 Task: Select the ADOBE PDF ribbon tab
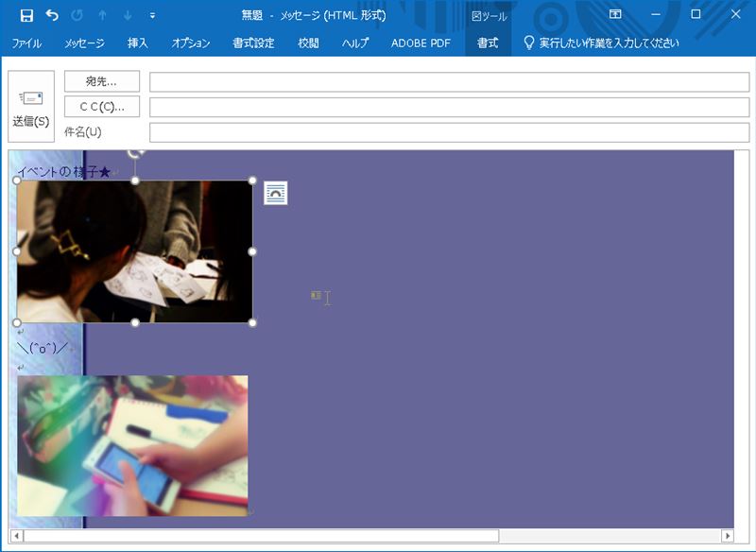[421, 43]
